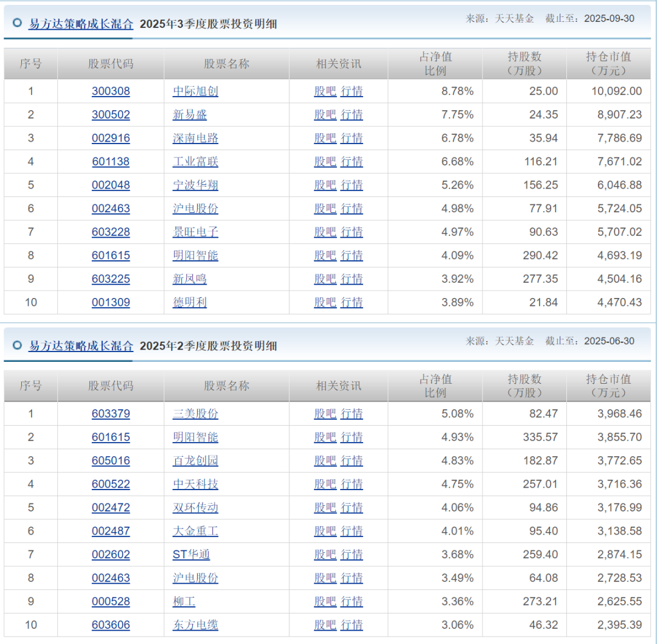Select date text 2025-06-30

click(609, 341)
